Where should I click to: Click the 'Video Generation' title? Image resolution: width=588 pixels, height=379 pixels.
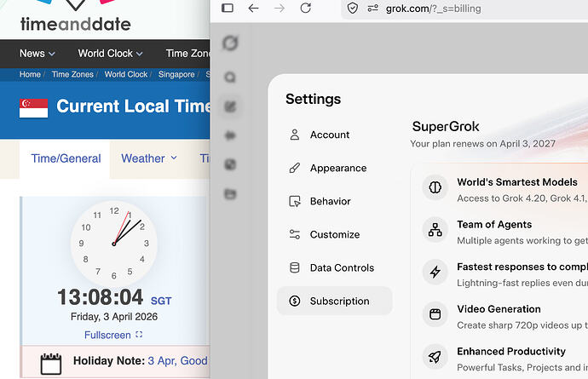(499, 309)
